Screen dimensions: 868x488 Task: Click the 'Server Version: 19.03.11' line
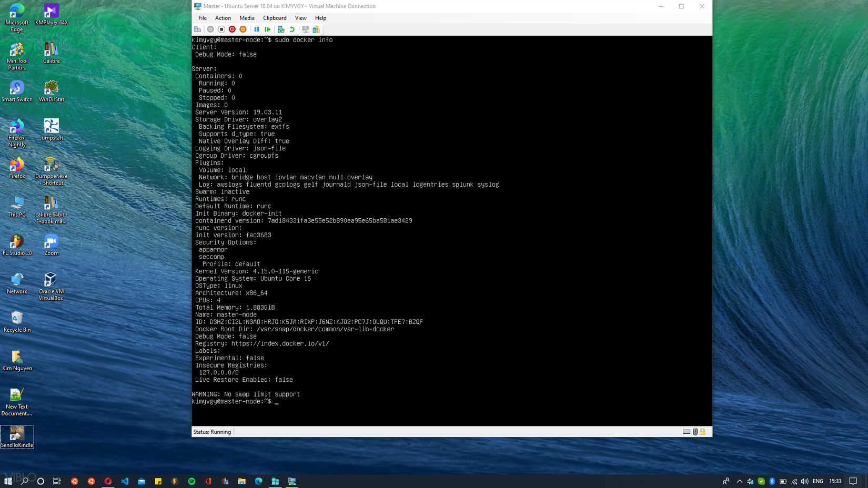238,112
